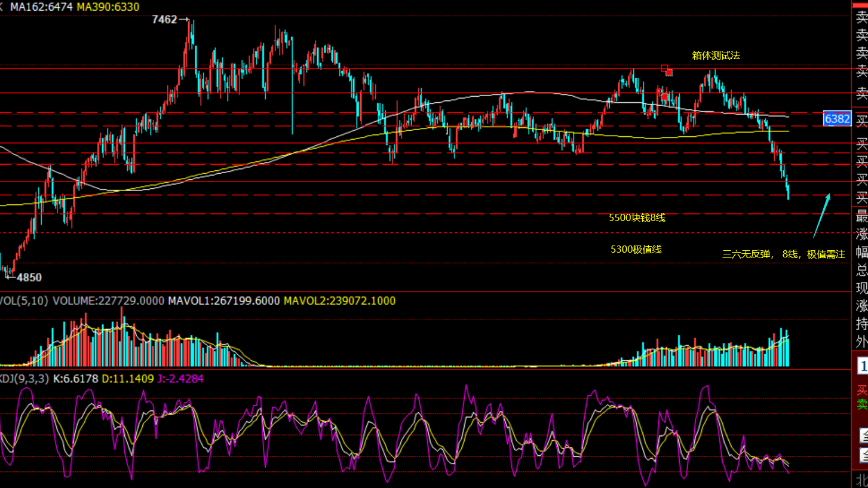Click the MAVOL2:239072.1000 value
Image resolution: width=868 pixels, height=488 pixels.
click(x=339, y=300)
